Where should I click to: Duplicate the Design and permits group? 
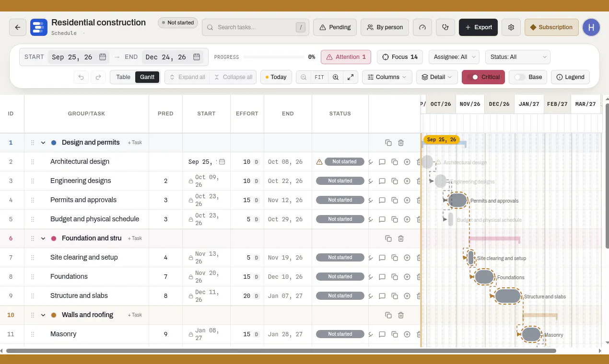[388, 143]
